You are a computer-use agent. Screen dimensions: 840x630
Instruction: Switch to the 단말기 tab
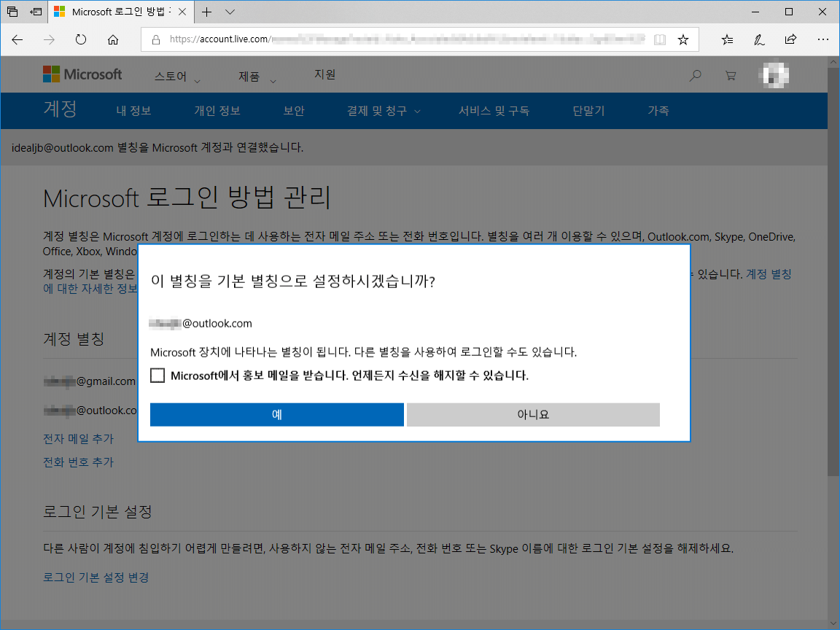point(588,111)
